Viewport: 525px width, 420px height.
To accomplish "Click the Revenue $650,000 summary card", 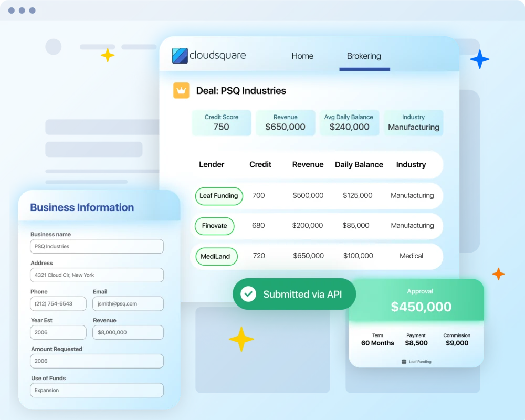I will click(285, 122).
